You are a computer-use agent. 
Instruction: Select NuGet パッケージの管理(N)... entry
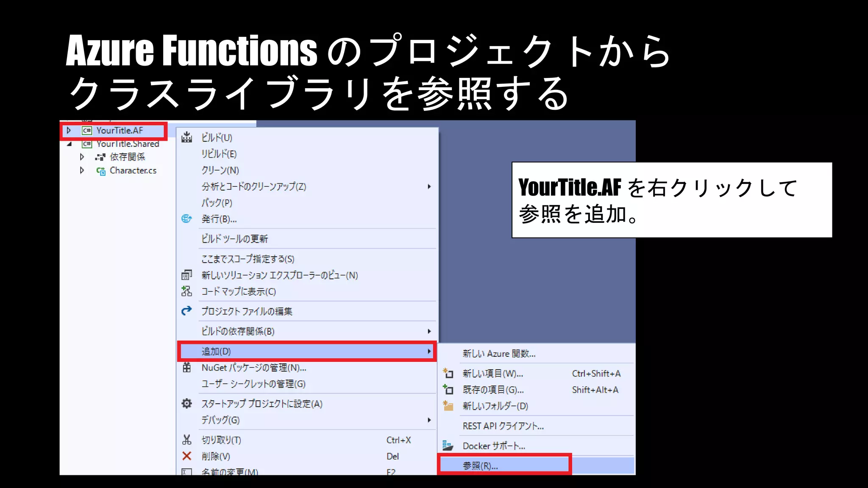click(307, 367)
